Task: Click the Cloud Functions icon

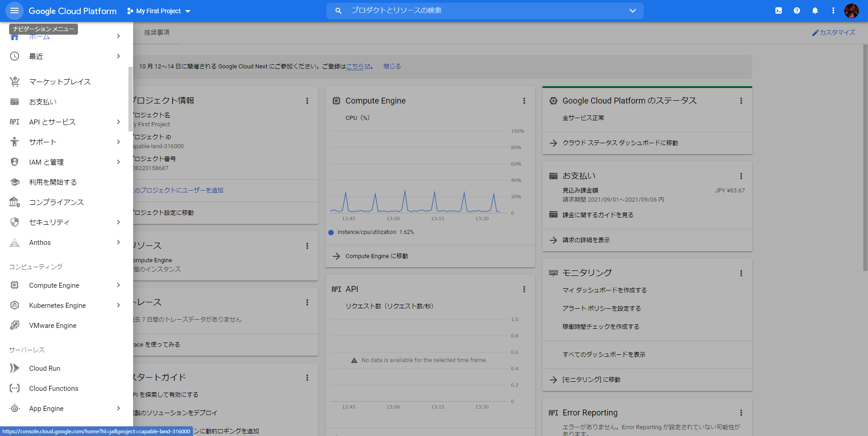Action: (15, 388)
